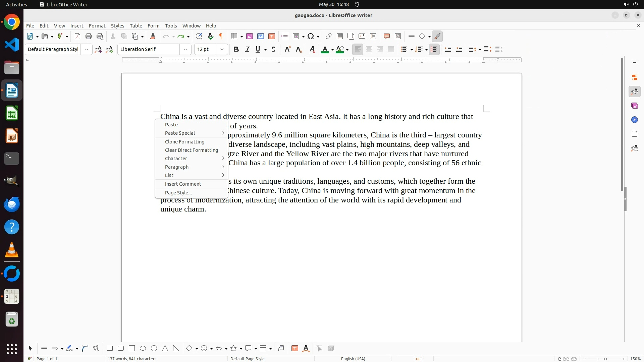Click the word count in the status bar
The width and height of the screenshot is (644, 362).
[132, 359]
